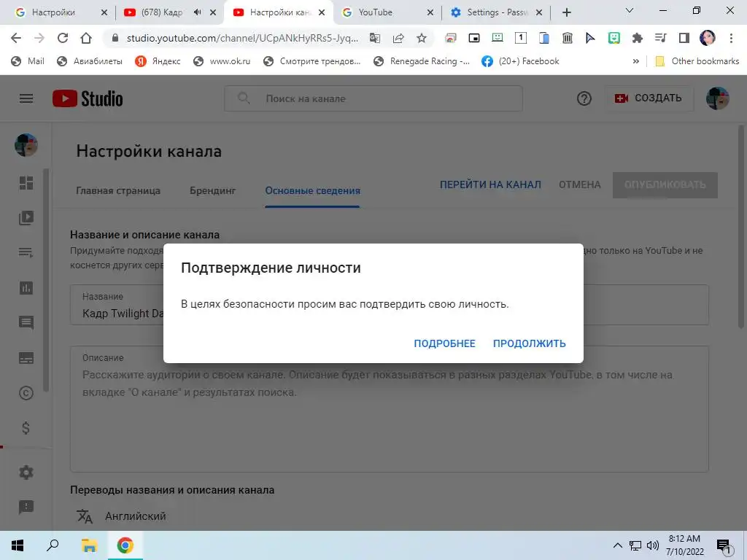Open the Settings gear in sidebar
Viewport: 747px width, 560px height.
[x=26, y=472]
